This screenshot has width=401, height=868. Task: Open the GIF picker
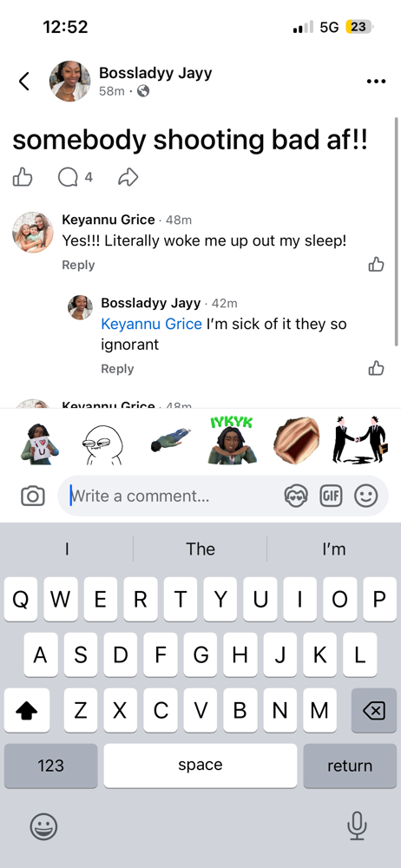(x=332, y=496)
